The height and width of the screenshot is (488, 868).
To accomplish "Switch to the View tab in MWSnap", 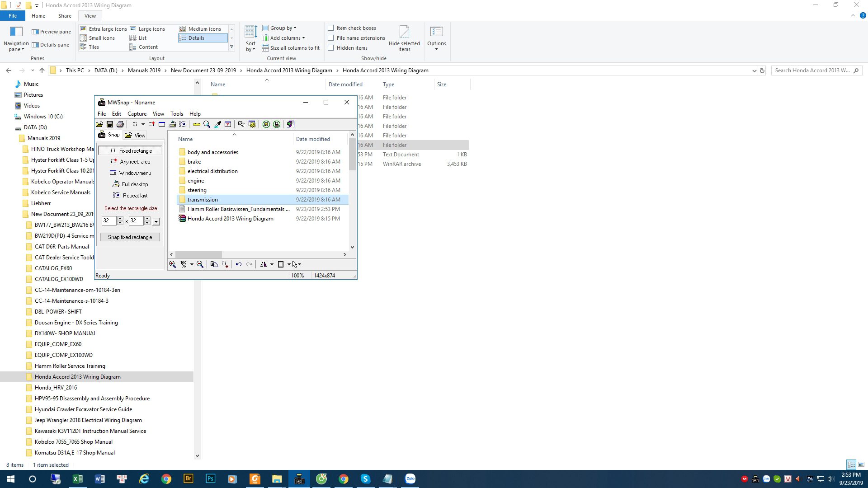I will 135,135.
